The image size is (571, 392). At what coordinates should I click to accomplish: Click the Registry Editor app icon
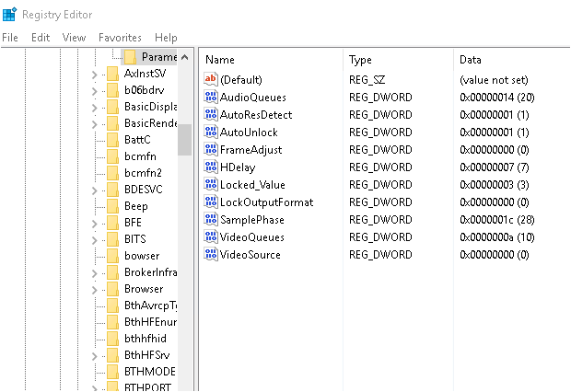coord(9,14)
